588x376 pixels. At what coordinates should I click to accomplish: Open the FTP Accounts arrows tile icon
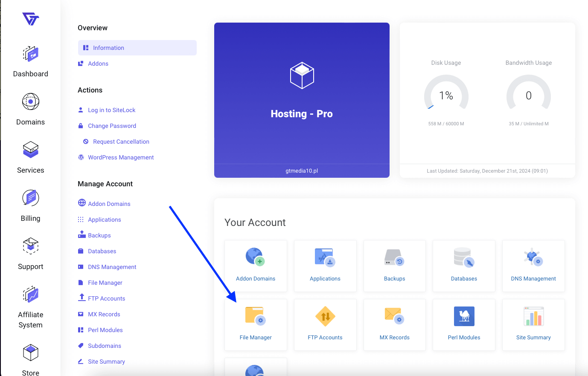(x=325, y=316)
